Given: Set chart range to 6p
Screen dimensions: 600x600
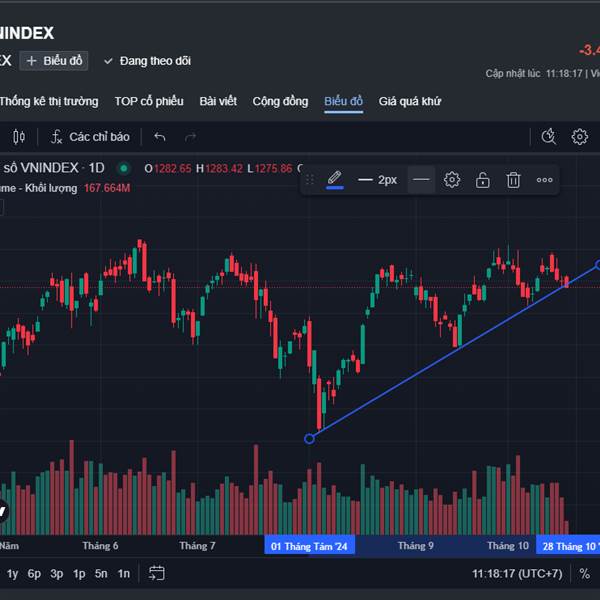Looking at the screenshot, I should pyautogui.click(x=34, y=574).
